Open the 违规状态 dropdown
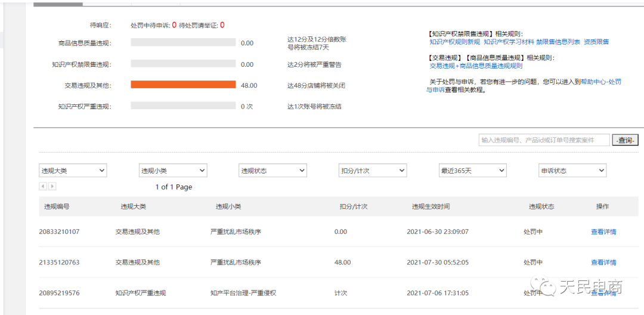The height and width of the screenshot is (315, 644). coord(273,171)
